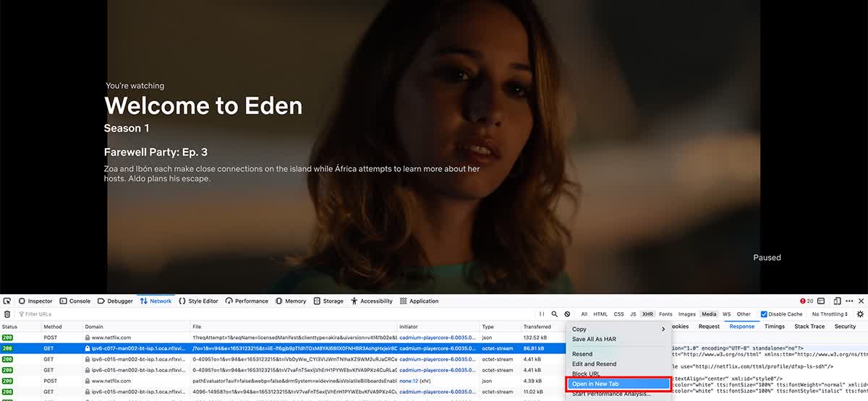Click the red error count badge
Viewport: 868px width, 401px height.
(807, 301)
